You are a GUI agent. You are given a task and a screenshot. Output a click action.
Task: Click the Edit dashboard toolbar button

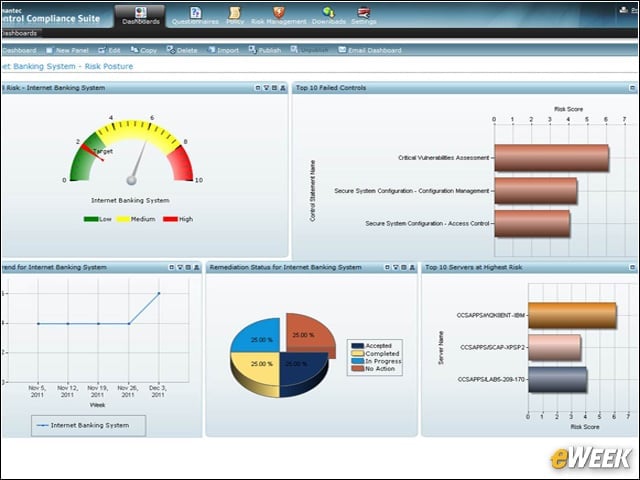point(109,50)
